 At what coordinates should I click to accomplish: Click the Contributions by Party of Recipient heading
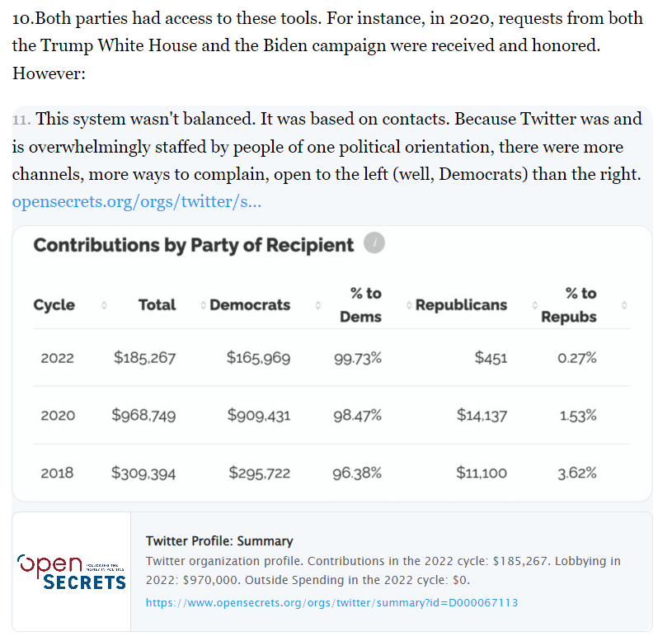coord(194,245)
